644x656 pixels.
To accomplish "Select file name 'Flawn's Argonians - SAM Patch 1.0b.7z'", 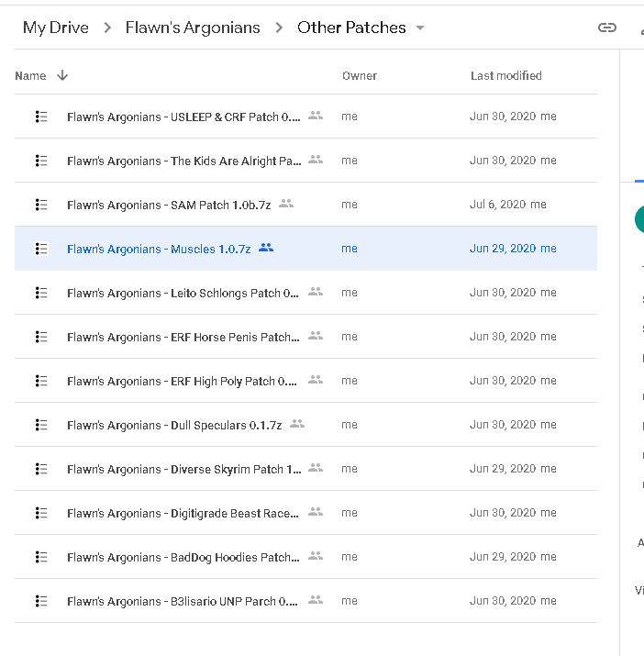I will coord(169,205).
